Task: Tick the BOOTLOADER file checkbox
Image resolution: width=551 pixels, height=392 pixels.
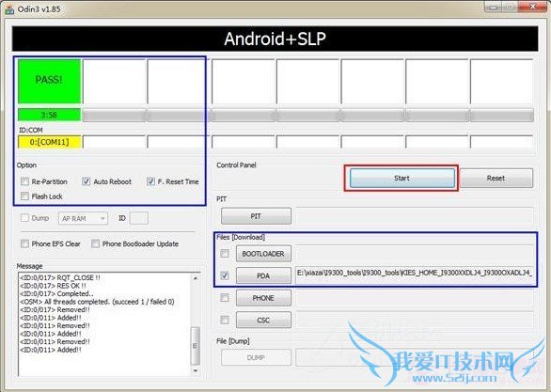Action: click(225, 253)
